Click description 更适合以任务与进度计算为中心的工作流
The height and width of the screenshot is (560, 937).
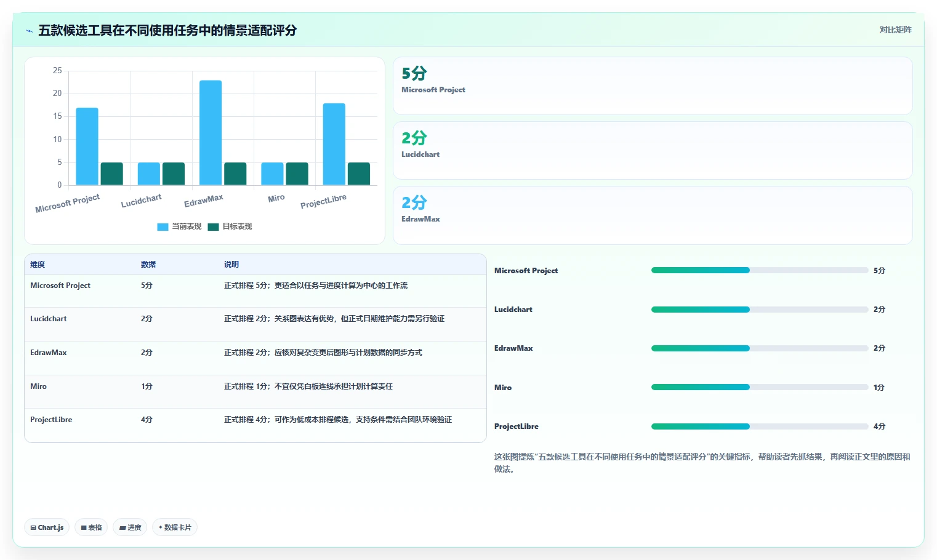point(341,286)
